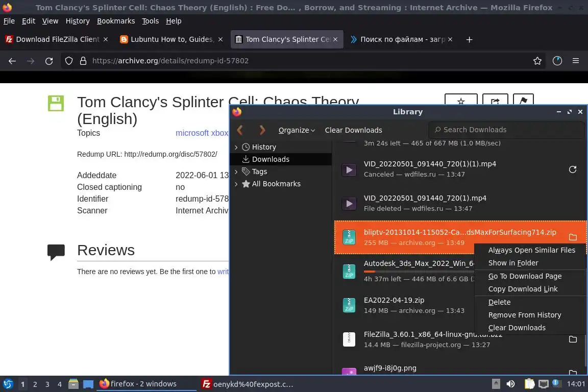Go back in the Library window
The image size is (588, 392).
coord(240,130)
